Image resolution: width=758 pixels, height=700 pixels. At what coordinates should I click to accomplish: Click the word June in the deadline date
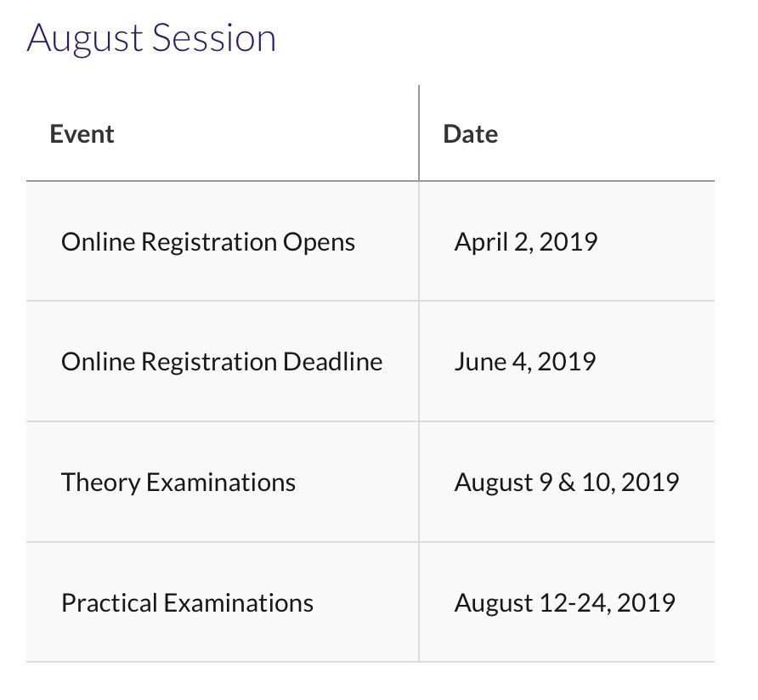click(480, 362)
